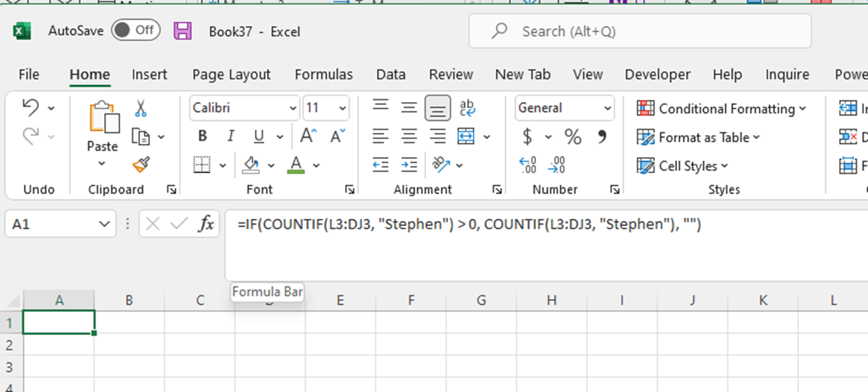Click the Search box

coord(640,31)
